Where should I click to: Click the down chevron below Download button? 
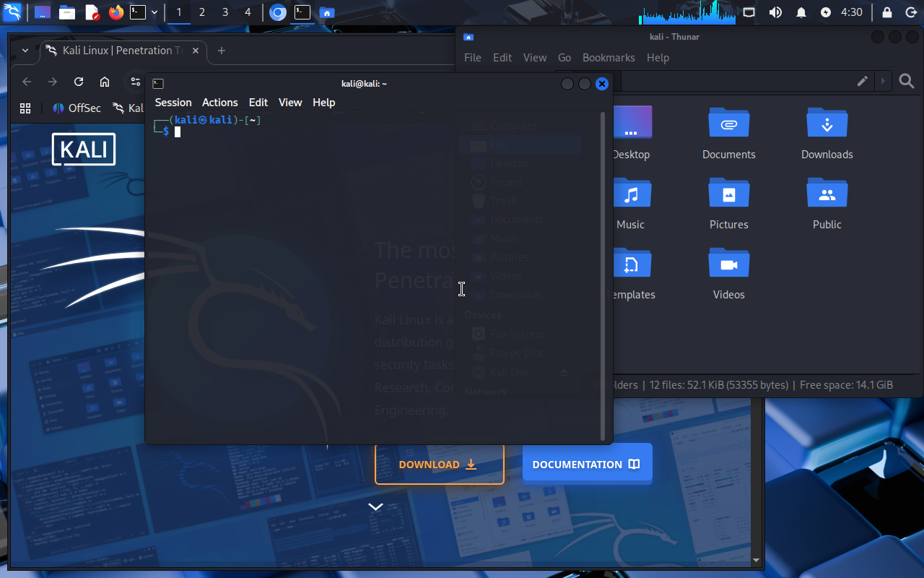(375, 507)
